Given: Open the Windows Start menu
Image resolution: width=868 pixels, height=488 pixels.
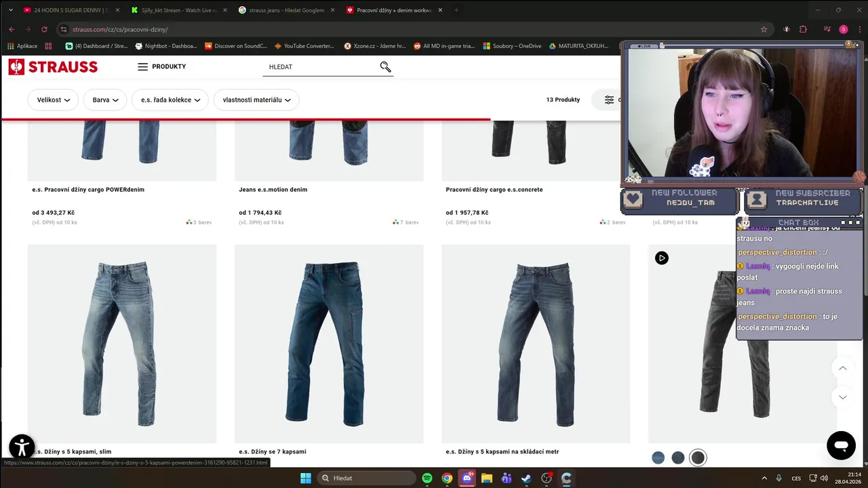Looking at the screenshot, I should tap(306, 478).
